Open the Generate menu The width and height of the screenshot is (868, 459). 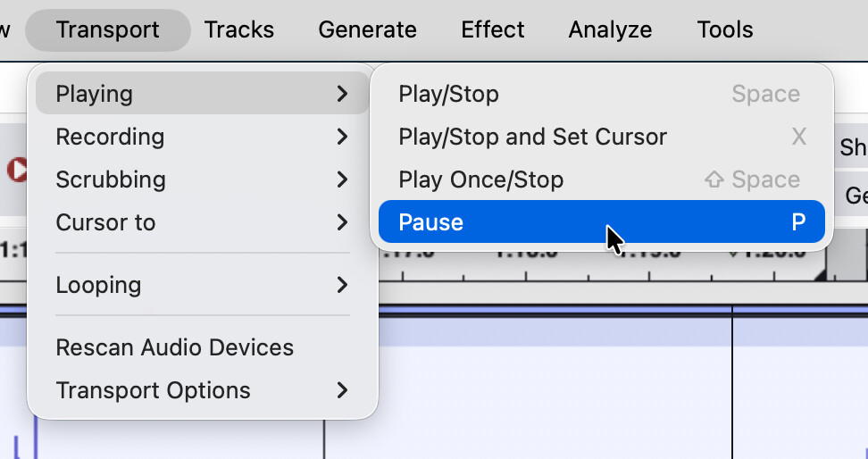(367, 29)
